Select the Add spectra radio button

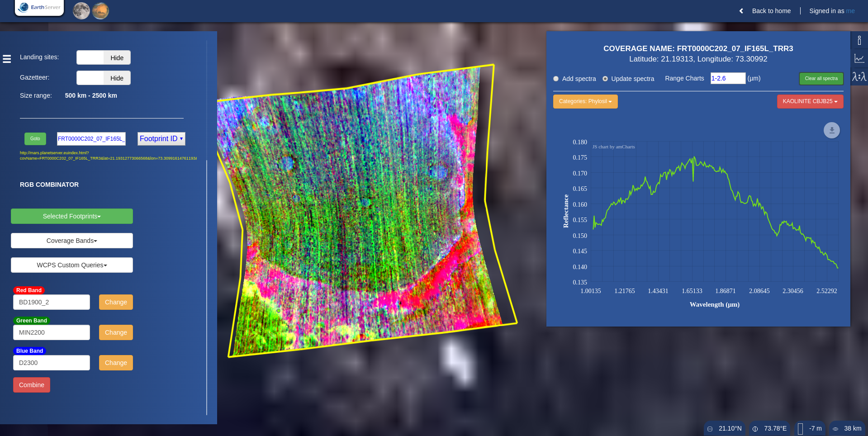tap(556, 79)
